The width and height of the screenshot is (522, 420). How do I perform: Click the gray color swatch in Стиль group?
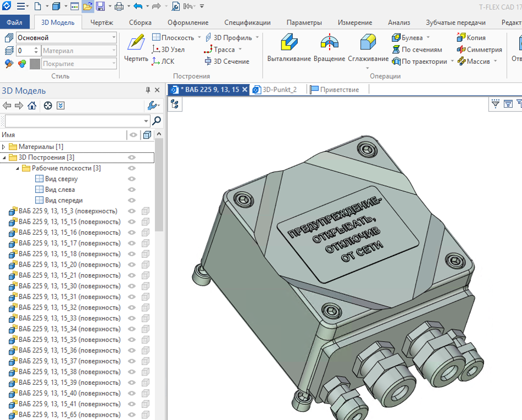[35, 64]
